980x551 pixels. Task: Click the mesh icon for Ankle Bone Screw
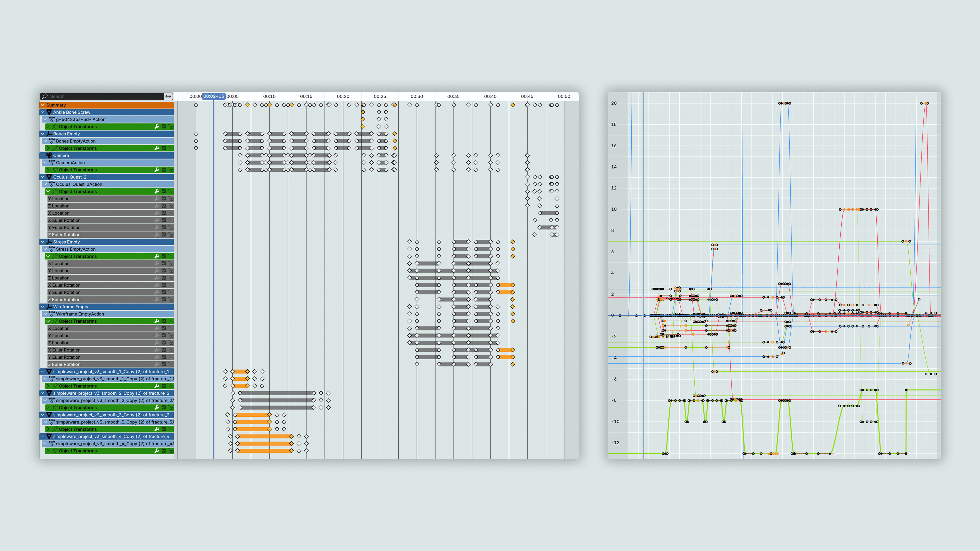click(x=49, y=112)
